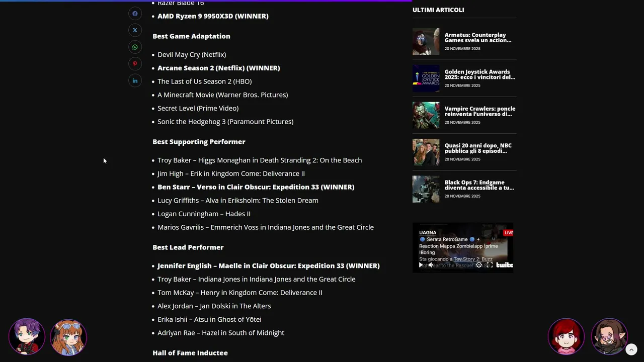Click the Hall of Fame Inductee heading

[x=190, y=353]
